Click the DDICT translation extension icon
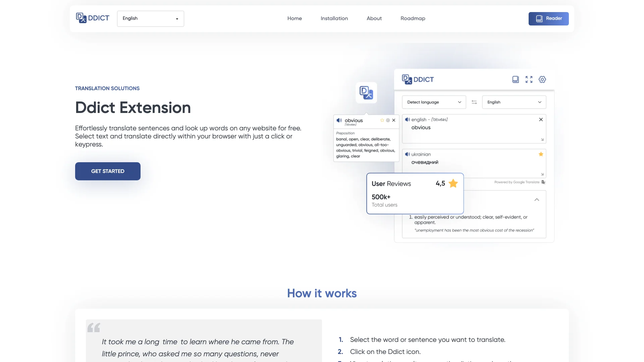The width and height of the screenshot is (644, 362). coord(366,93)
